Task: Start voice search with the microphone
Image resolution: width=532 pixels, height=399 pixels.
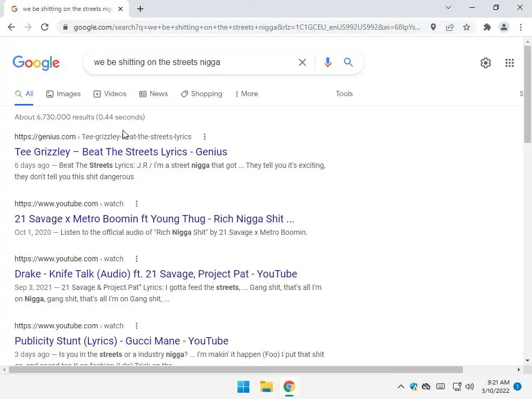Action: [x=327, y=62]
